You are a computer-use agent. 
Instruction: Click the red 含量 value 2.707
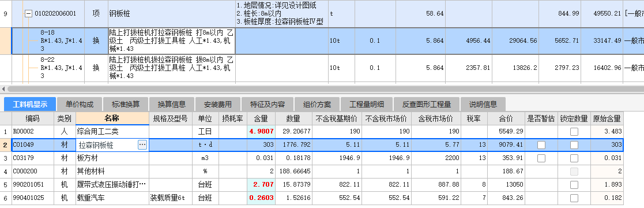click(261, 185)
